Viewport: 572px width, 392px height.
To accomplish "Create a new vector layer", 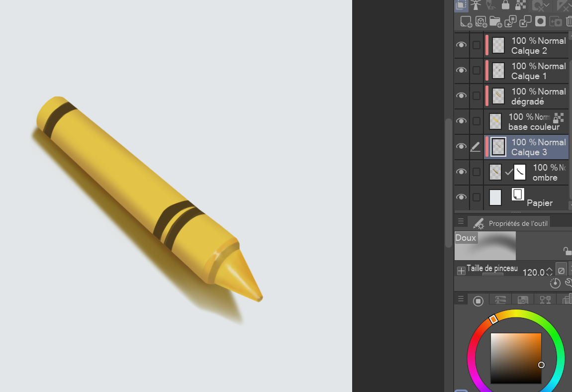I will pyautogui.click(x=481, y=22).
